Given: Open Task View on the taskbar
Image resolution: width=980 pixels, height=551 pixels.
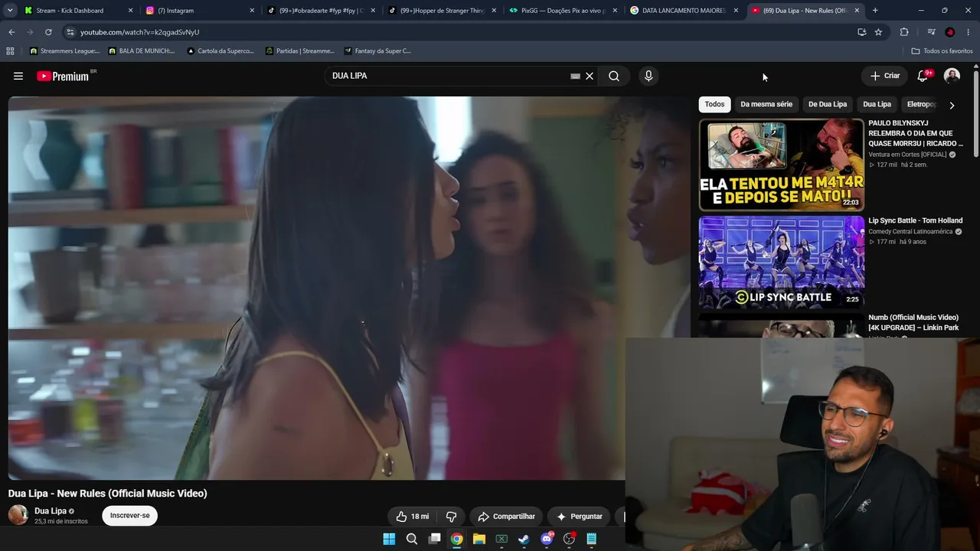Looking at the screenshot, I should tap(434, 539).
